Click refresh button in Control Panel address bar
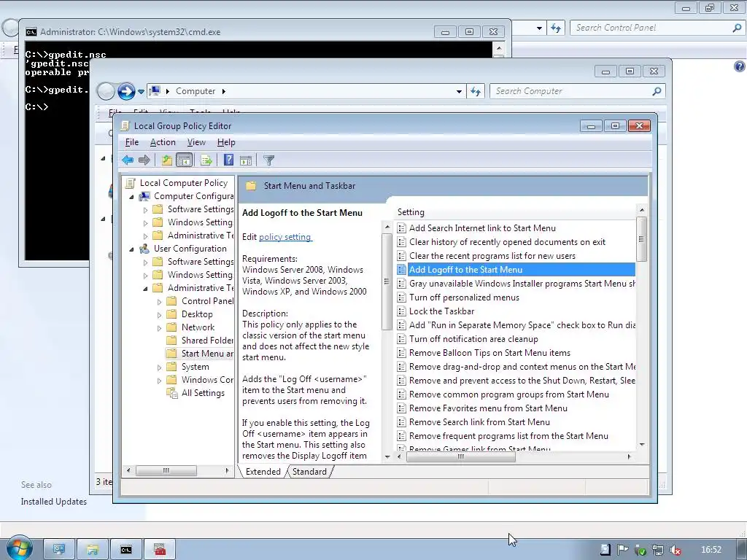 tap(555, 28)
